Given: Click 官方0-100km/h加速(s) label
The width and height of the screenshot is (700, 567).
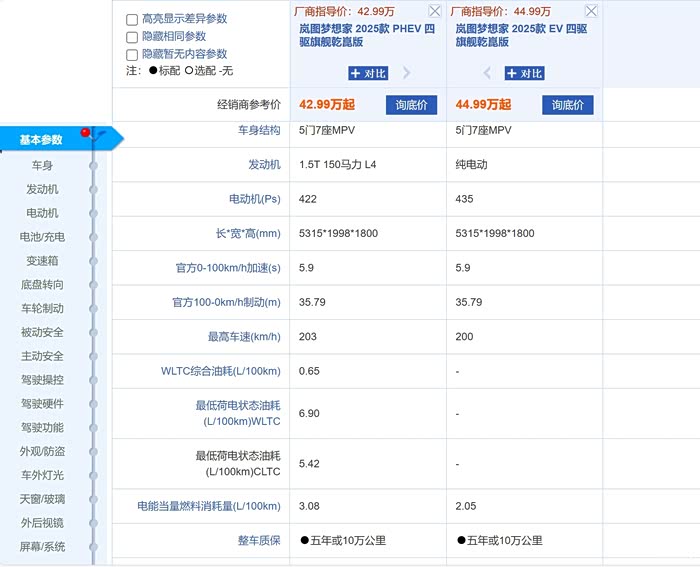Looking at the screenshot, I should (228, 268).
